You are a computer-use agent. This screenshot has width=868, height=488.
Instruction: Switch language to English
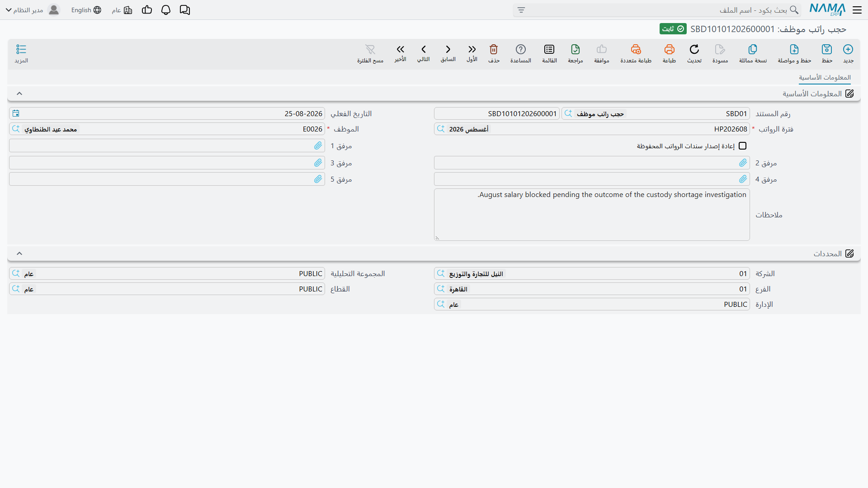pos(86,10)
